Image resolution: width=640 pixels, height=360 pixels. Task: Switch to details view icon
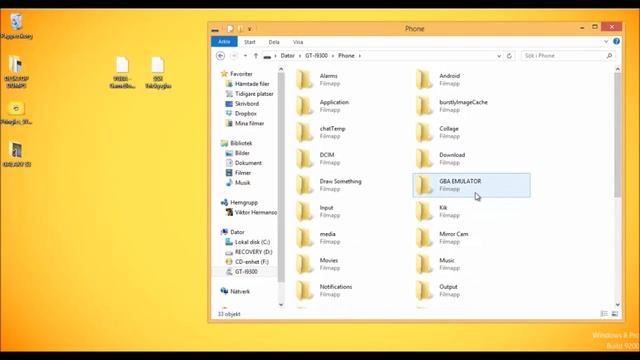coord(604,313)
